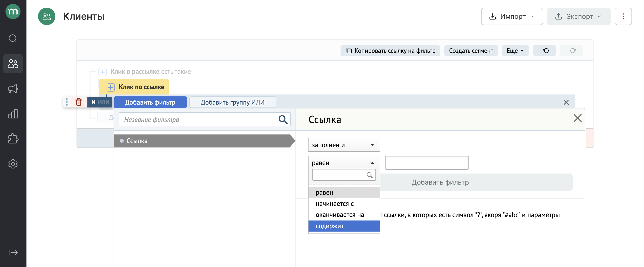Collapse the равен operator dropdown
The image size is (644, 267).
pyautogui.click(x=344, y=163)
